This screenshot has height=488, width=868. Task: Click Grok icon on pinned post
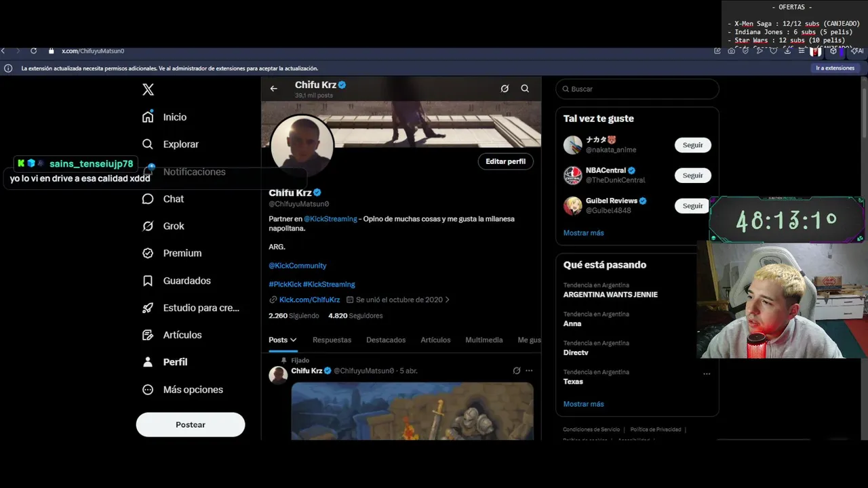[516, 371]
